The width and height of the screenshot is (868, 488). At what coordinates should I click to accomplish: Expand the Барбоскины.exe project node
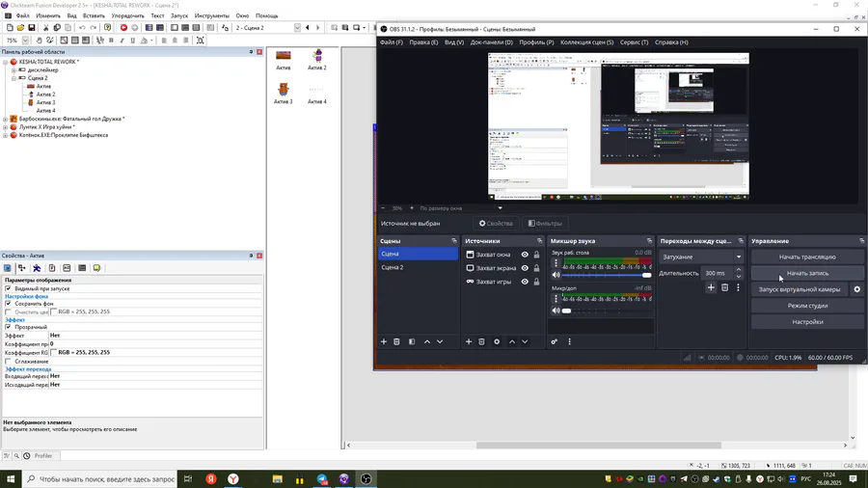pyautogui.click(x=6, y=119)
